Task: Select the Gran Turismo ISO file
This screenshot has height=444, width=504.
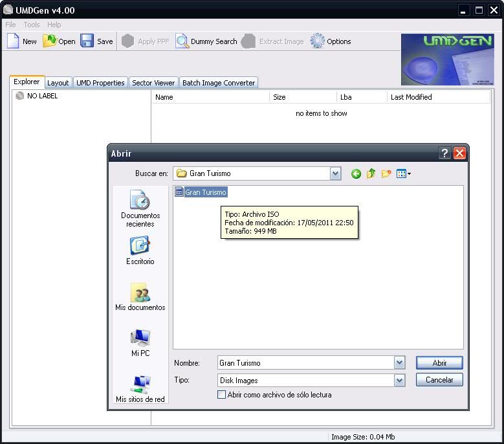Action: pyautogui.click(x=201, y=192)
